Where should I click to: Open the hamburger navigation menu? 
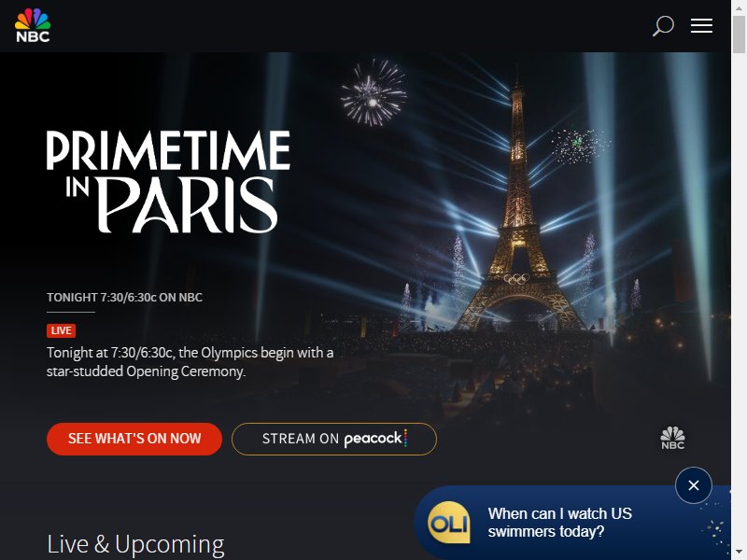click(x=702, y=26)
